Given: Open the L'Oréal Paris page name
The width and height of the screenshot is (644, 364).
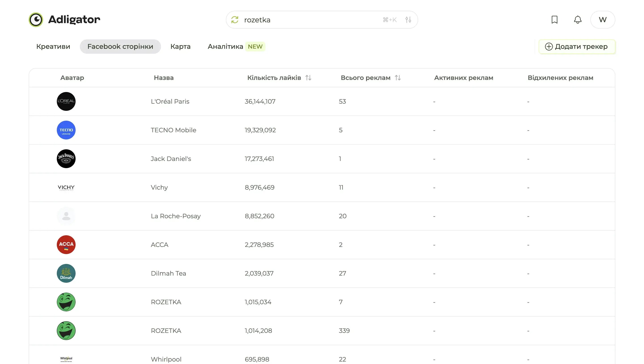Looking at the screenshot, I should point(170,101).
